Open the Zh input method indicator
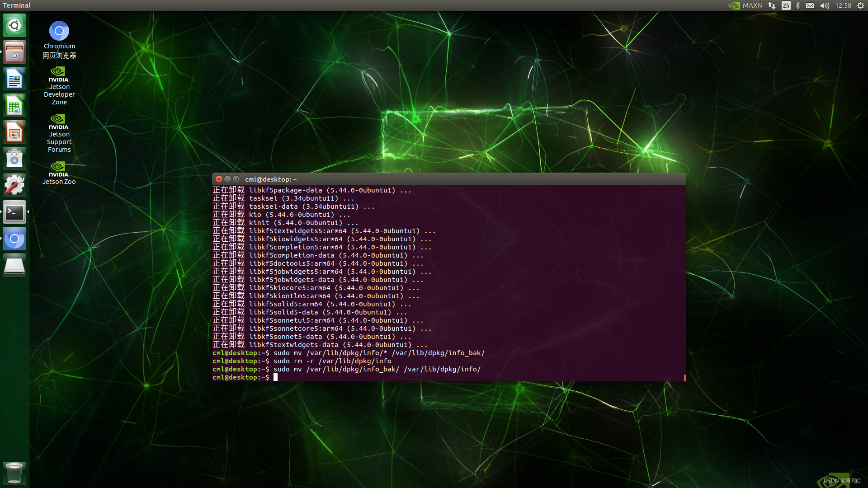This screenshot has height=488, width=868. point(786,5)
